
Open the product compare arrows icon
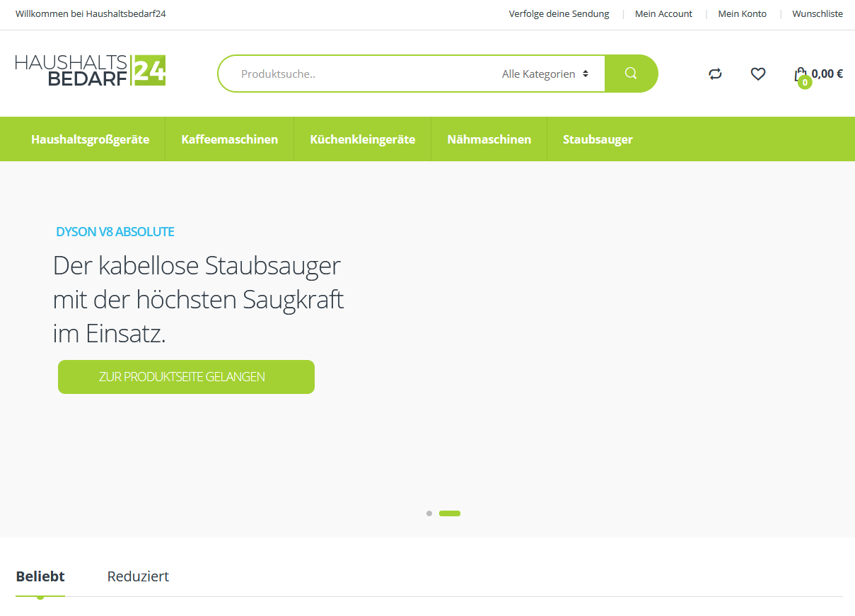(715, 74)
